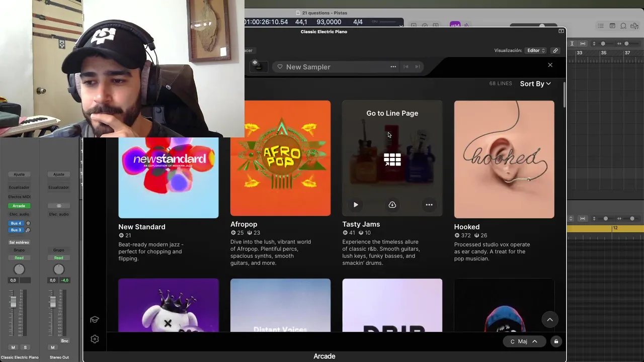
Task: Click the Bus 4 send slot
Action: click(x=16, y=223)
